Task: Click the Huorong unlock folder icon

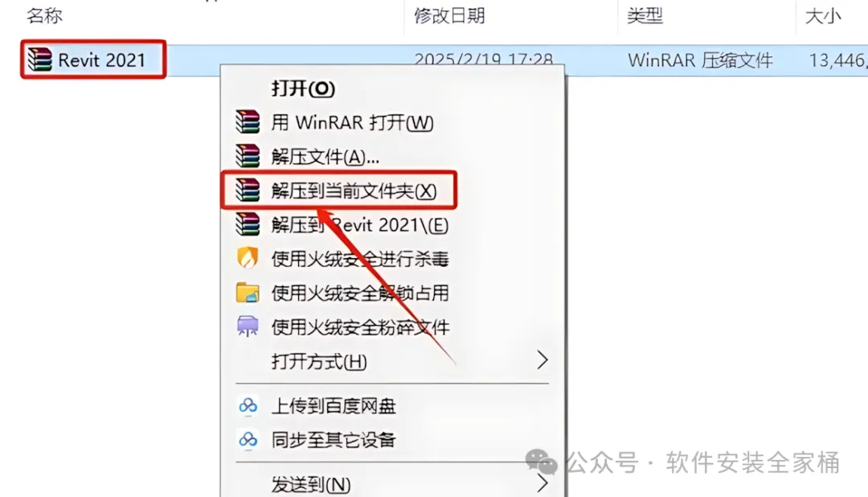Action: [x=248, y=293]
